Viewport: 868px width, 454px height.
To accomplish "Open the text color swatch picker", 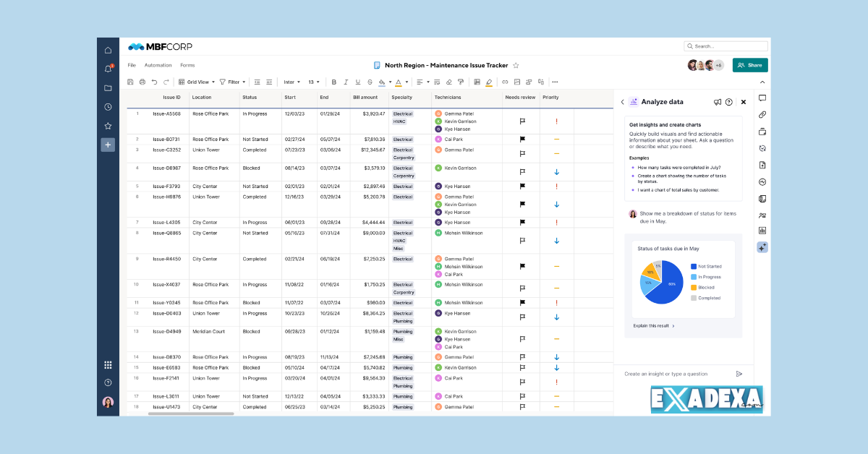I will 399,82.
